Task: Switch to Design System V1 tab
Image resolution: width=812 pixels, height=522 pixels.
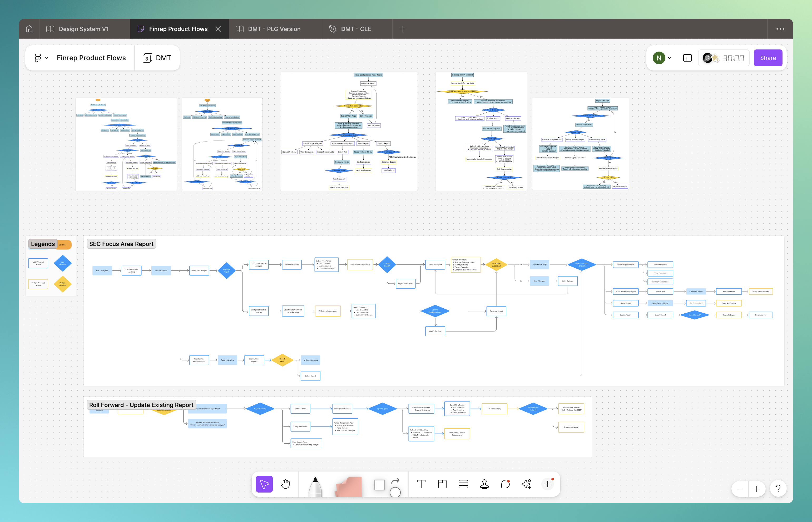Action: [x=83, y=29]
